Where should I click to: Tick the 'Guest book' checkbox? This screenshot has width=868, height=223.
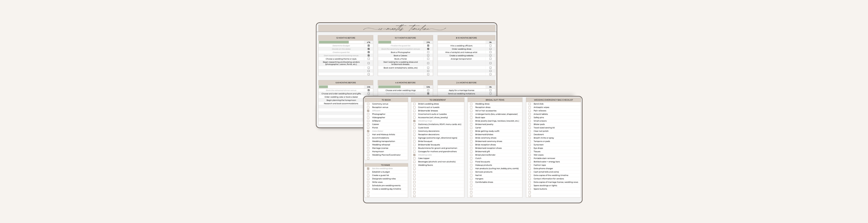tap(414, 128)
